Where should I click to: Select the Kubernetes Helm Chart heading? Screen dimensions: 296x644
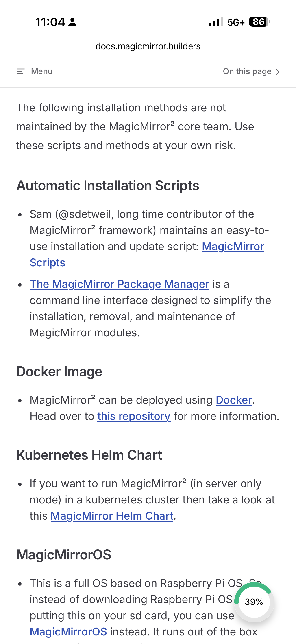pyautogui.click(x=89, y=455)
